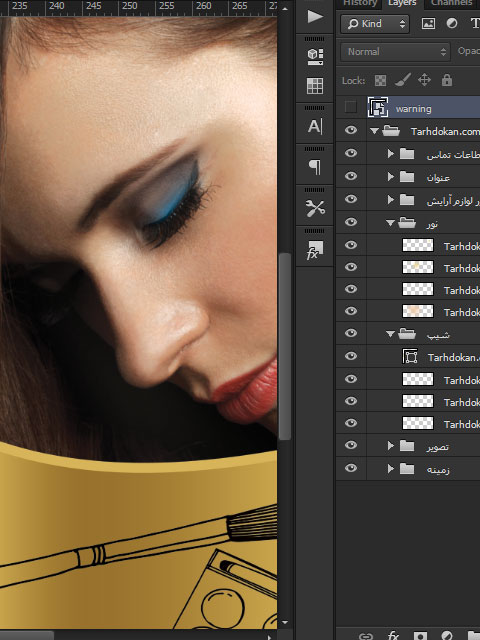The image size is (480, 640).
Task: Hide the نور group with eye icon
Action: (351, 222)
